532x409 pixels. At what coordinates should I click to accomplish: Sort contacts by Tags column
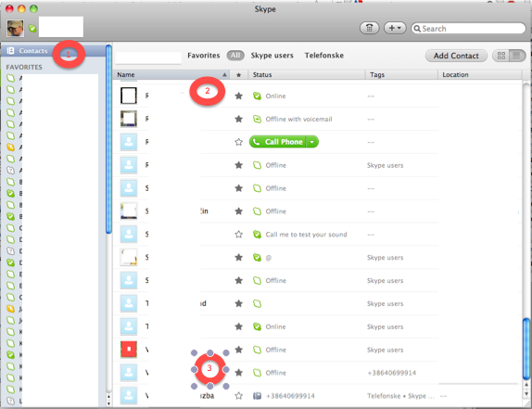(401, 75)
